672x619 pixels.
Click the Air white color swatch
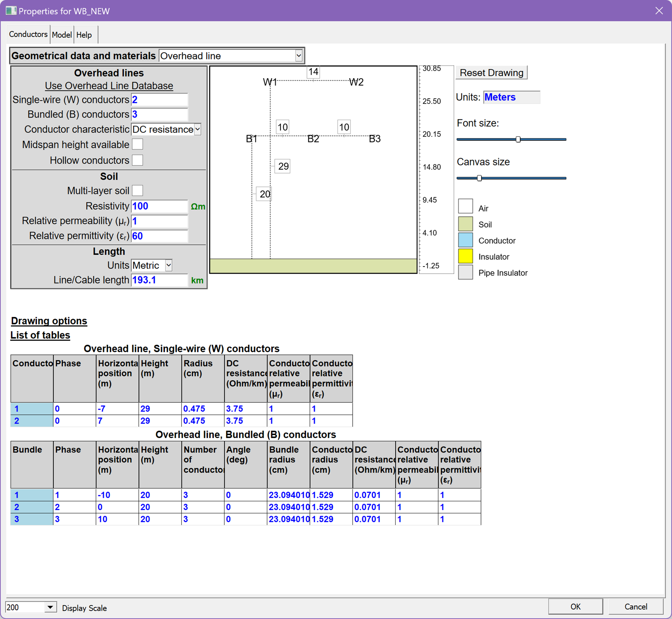465,206
